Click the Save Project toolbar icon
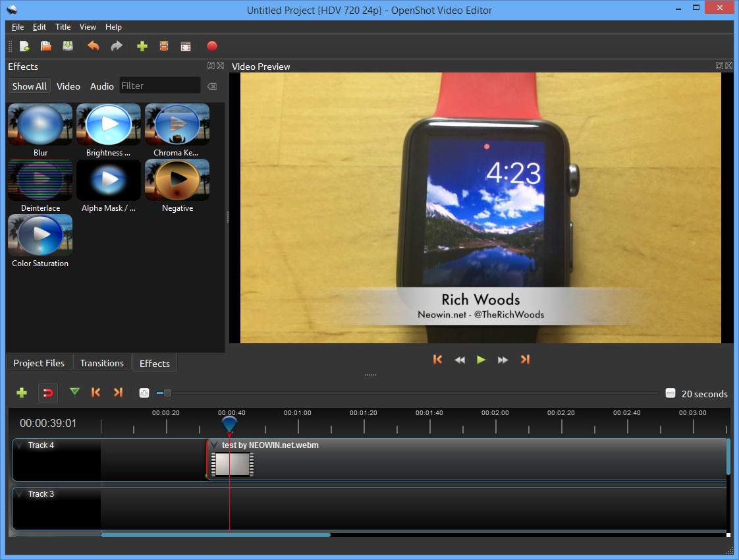Viewport: 739px width, 560px height. coord(68,45)
